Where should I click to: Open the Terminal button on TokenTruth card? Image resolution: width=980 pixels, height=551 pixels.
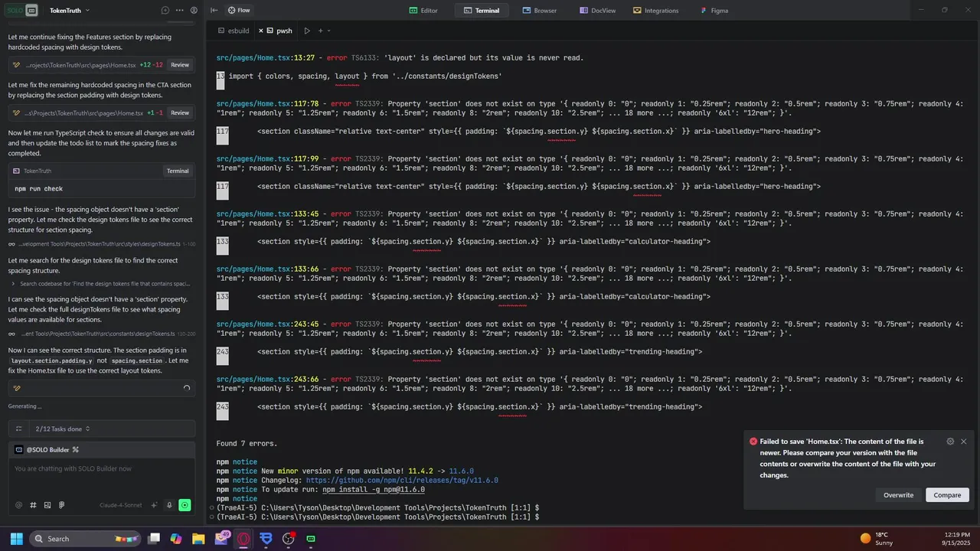click(x=178, y=171)
